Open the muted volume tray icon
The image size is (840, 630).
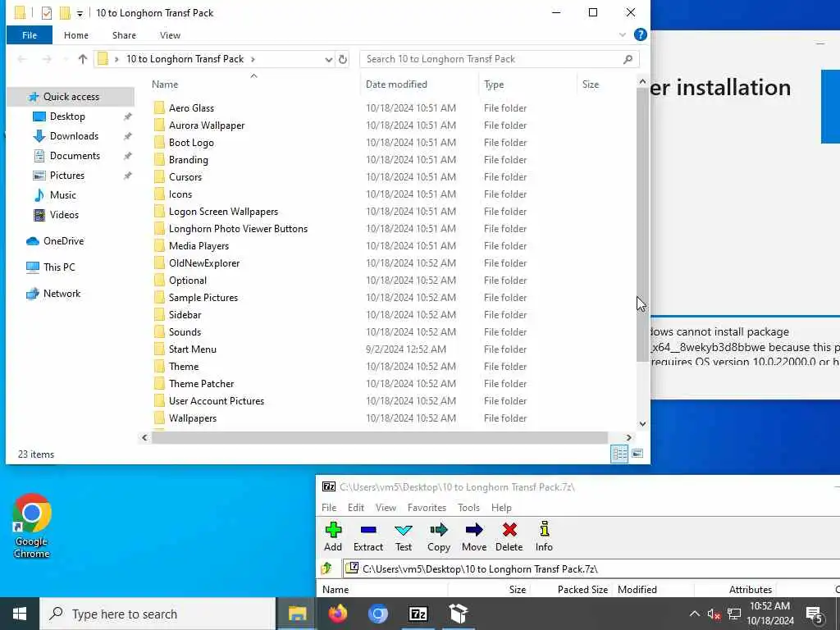coord(714,614)
